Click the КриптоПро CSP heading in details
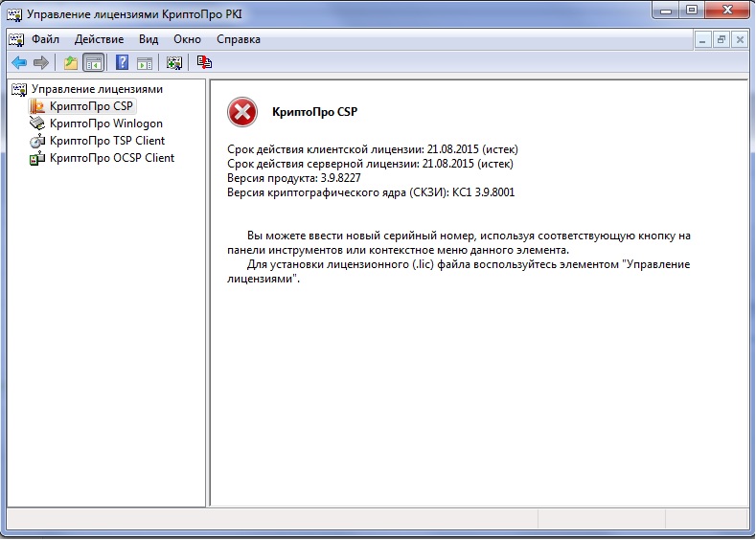The image size is (756, 540). 315,112
